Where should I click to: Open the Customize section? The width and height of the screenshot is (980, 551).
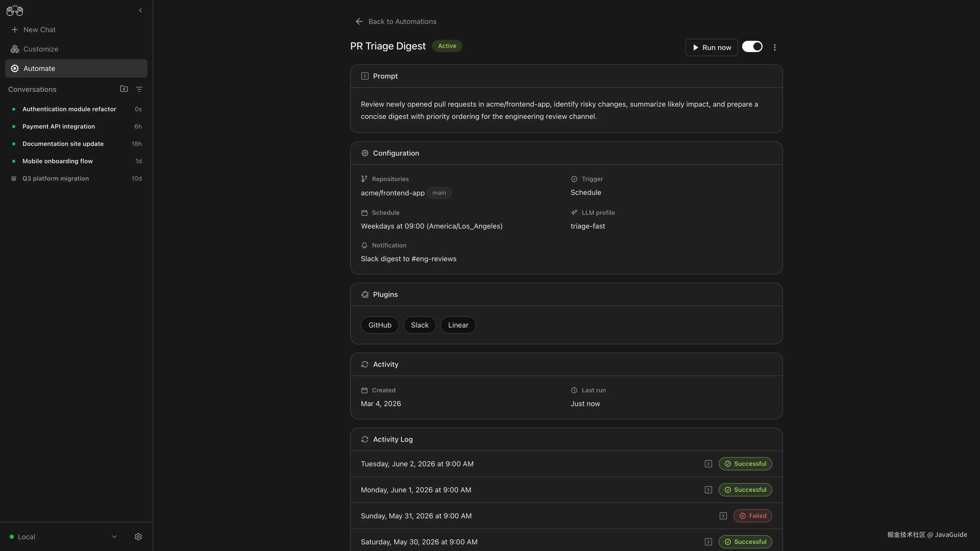coord(76,49)
